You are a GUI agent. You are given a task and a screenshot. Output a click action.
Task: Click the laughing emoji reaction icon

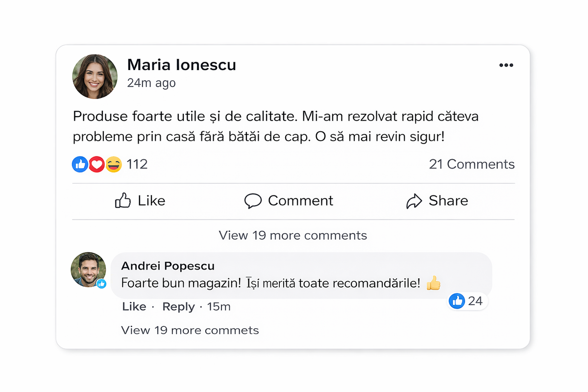pyautogui.click(x=112, y=164)
